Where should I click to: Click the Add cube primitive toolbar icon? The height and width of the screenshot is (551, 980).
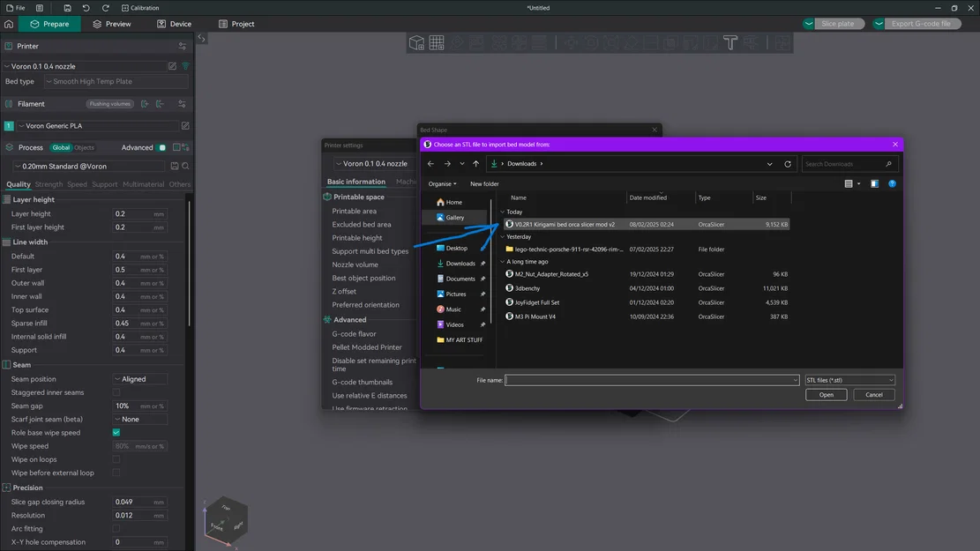pos(416,42)
